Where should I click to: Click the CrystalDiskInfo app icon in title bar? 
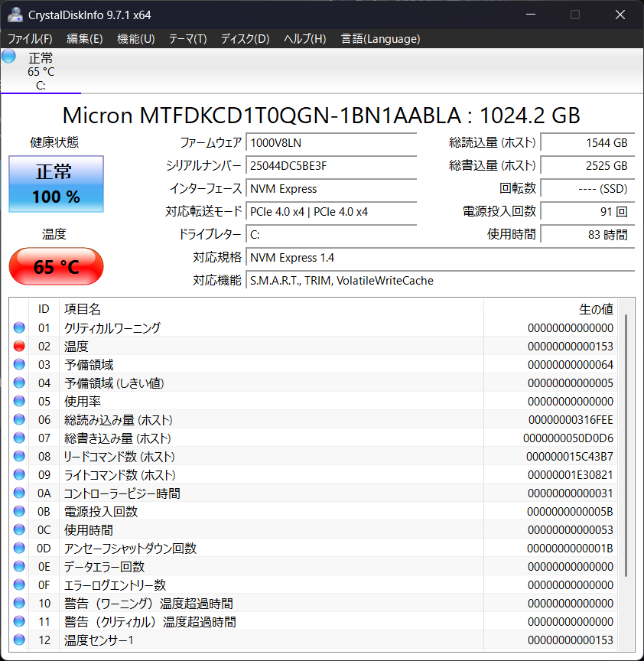coord(15,15)
